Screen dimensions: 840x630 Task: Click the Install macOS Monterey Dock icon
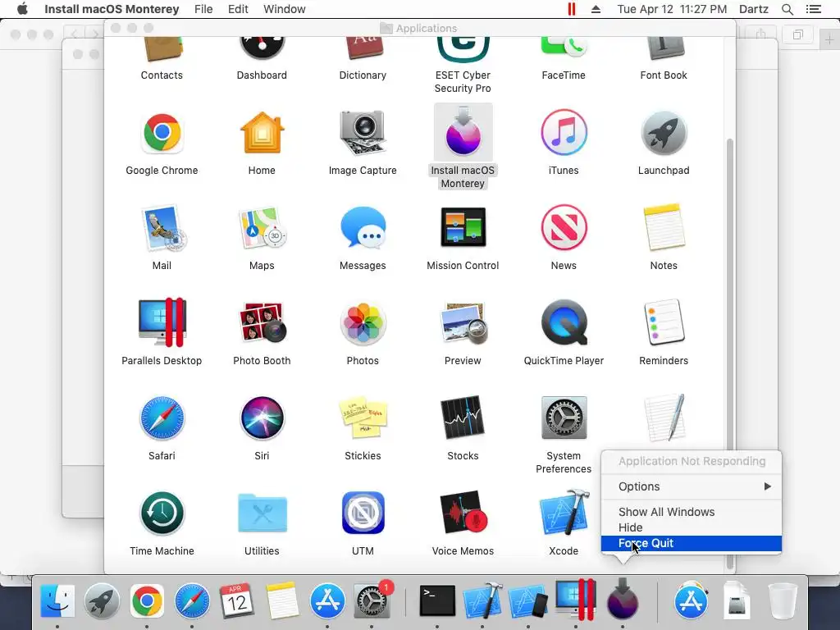tap(622, 599)
